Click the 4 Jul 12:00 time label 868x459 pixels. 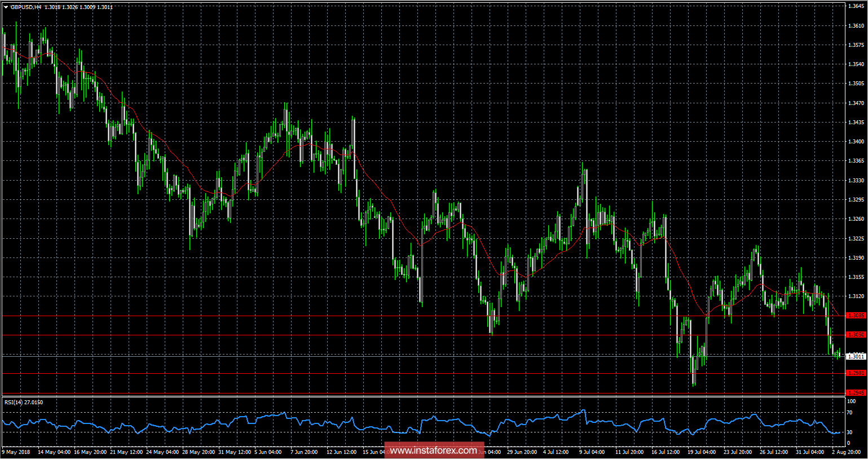coord(556,452)
